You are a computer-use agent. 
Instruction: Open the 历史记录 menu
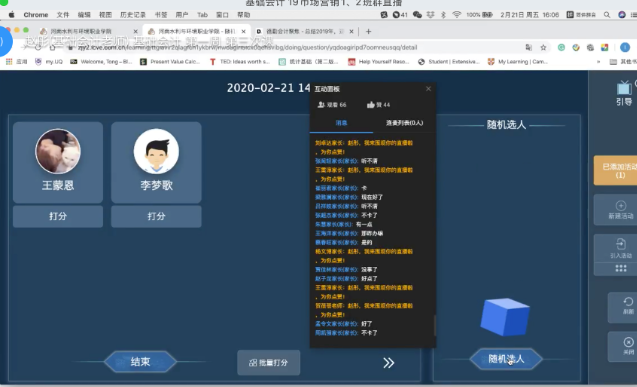coord(132,15)
